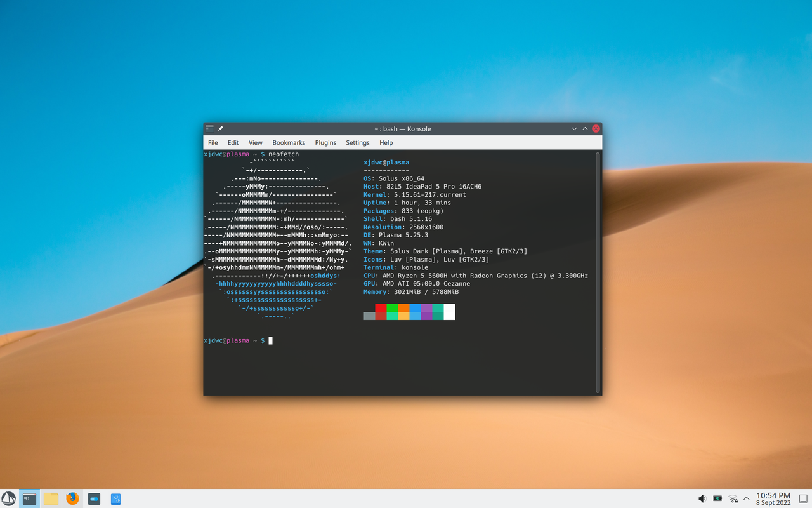Open the clock showing 10:54 PM
This screenshot has width=812, height=508.
pos(773,498)
